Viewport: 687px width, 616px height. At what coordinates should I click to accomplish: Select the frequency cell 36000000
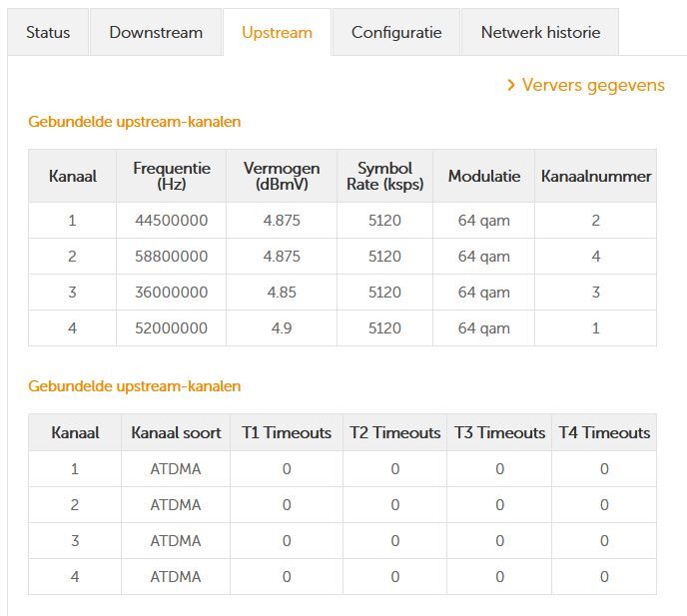(172, 293)
